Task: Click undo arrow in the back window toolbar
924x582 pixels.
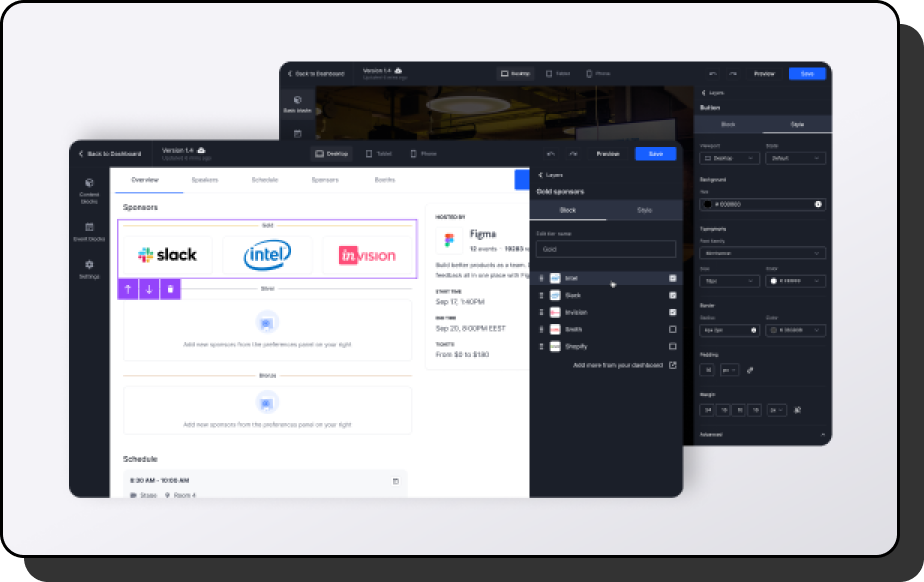Action: [x=712, y=74]
